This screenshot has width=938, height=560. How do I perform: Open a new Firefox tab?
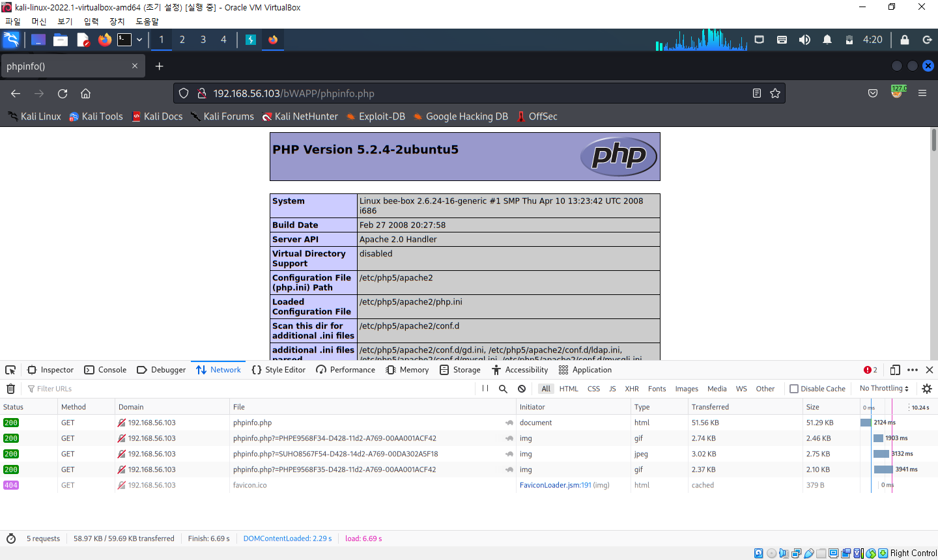(x=159, y=66)
